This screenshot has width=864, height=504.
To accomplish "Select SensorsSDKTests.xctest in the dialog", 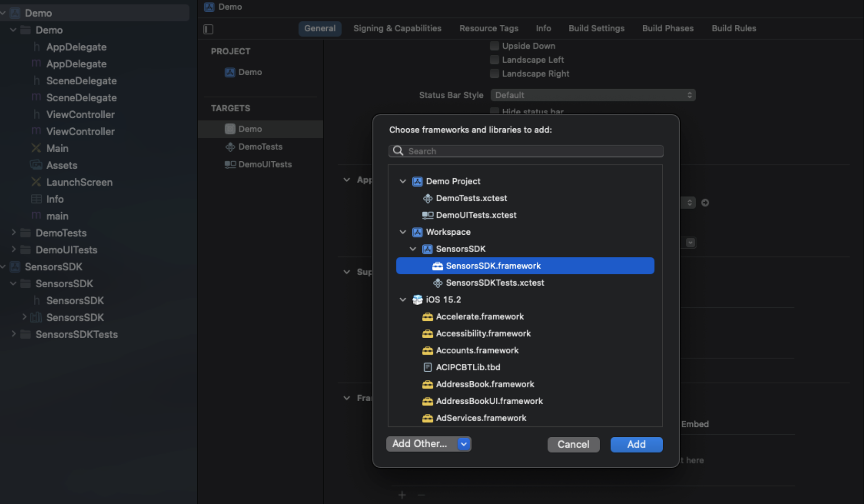I will (x=495, y=283).
